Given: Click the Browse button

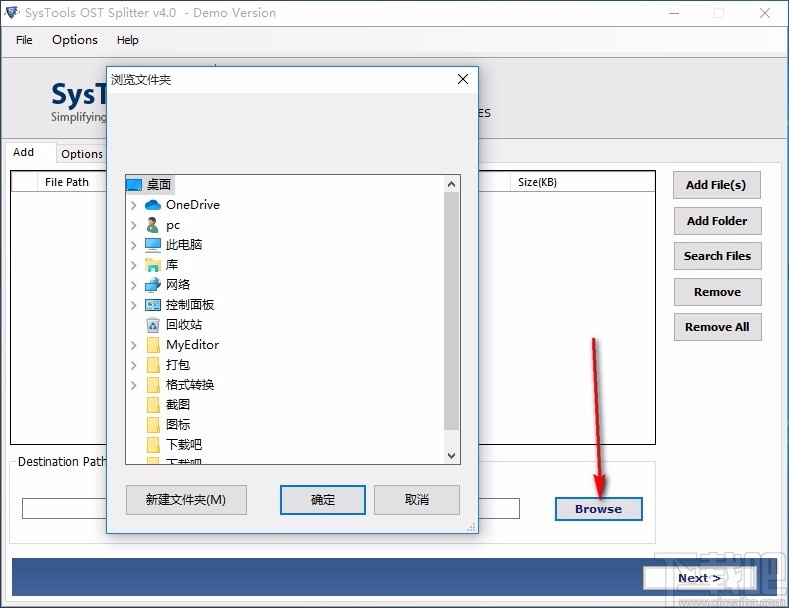Looking at the screenshot, I should (598, 509).
